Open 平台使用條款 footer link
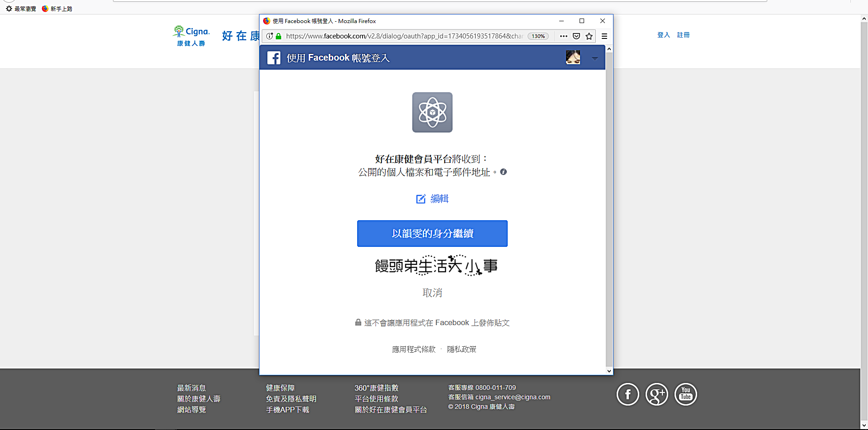This screenshot has width=868, height=430. coord(377,399)
